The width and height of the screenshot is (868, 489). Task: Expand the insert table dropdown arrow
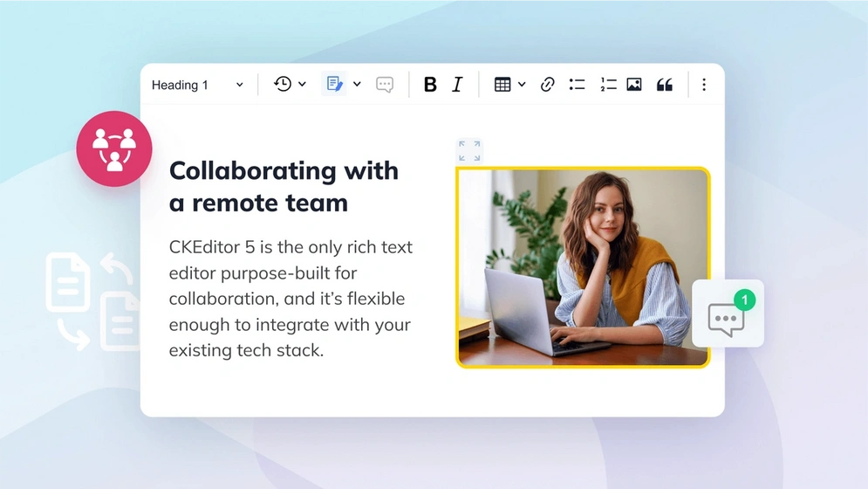522,85
